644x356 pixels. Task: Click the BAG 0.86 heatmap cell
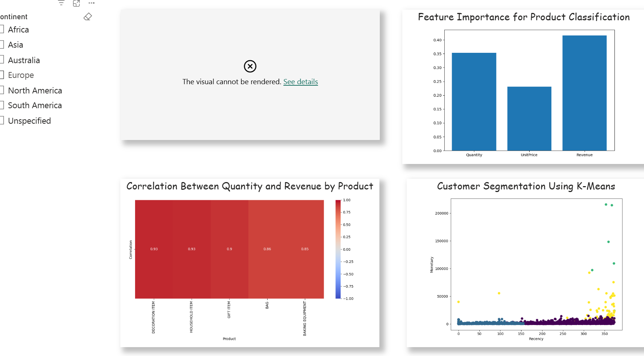(x=267, y=249)
